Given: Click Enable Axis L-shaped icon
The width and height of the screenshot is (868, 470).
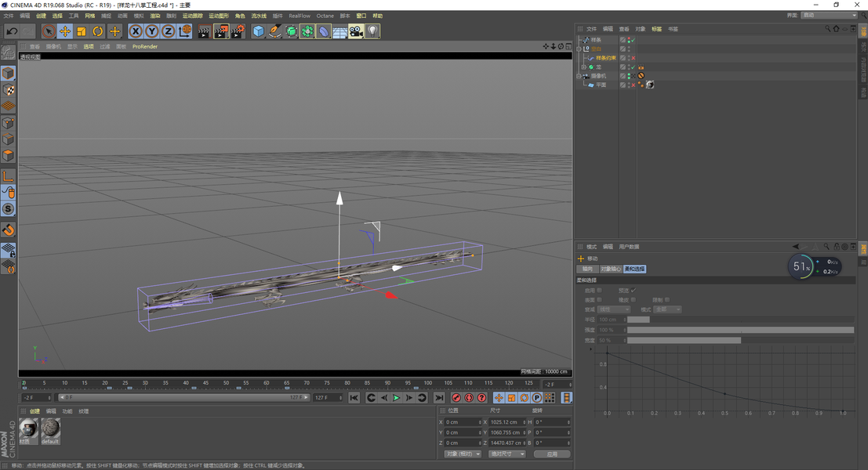Looking at the screenshot, I should click(9, 176).
